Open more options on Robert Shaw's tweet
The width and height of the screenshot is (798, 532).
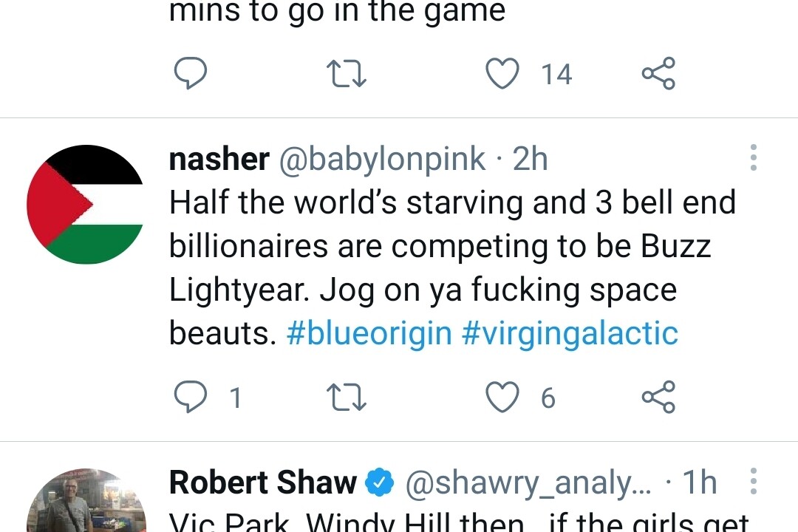pos(753,481)
